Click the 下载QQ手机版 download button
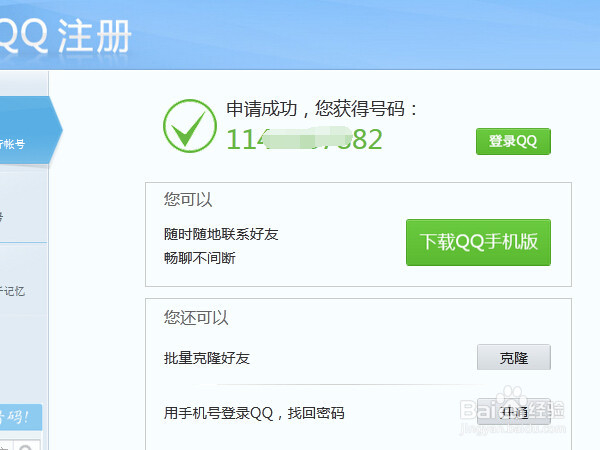Viewport: 600px width, 450px height. pos(478,242)
